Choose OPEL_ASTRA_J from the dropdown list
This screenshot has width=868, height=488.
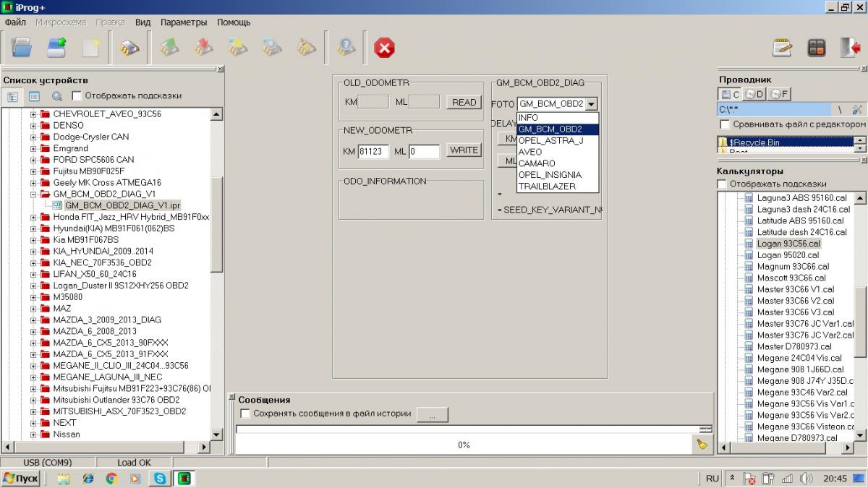(x=558, y=140)
